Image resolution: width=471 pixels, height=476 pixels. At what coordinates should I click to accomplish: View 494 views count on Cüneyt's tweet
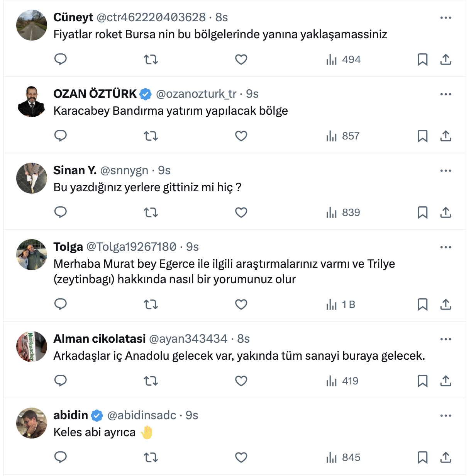343,59
